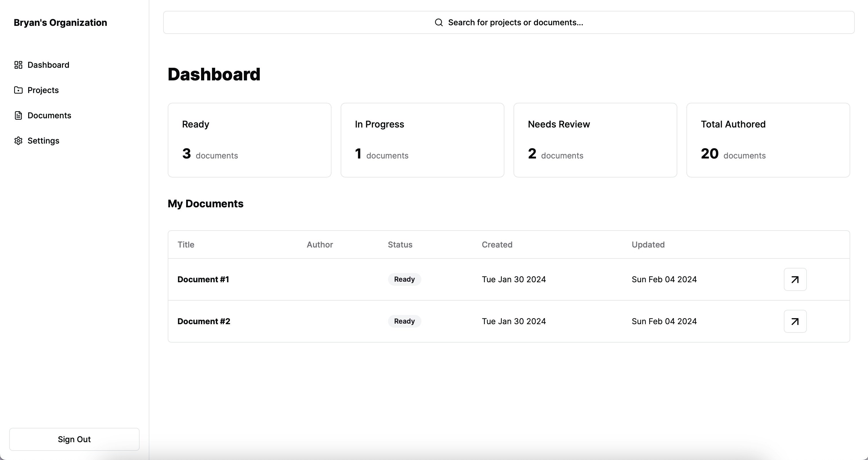Screen dimensions: 868x460
Task: Click the Dashboard grid icon in sidebar
Action: point(18,65)
